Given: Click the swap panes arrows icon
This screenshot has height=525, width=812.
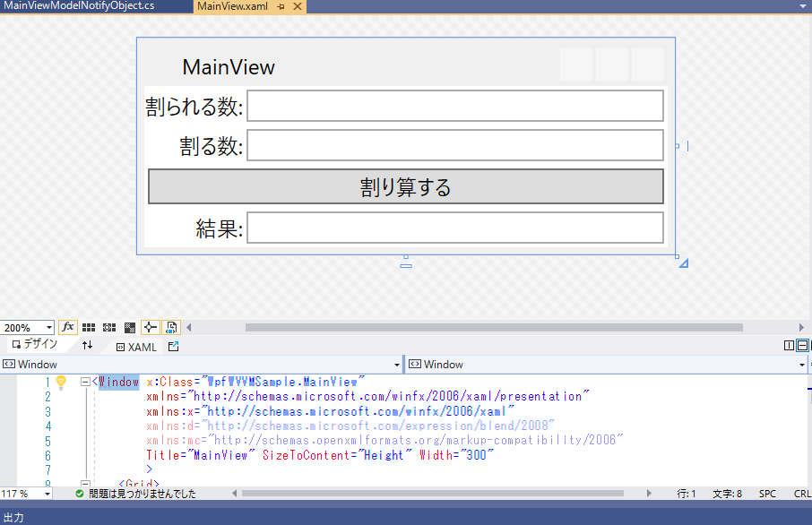Looking at the screenshot, I should (87, 346).
